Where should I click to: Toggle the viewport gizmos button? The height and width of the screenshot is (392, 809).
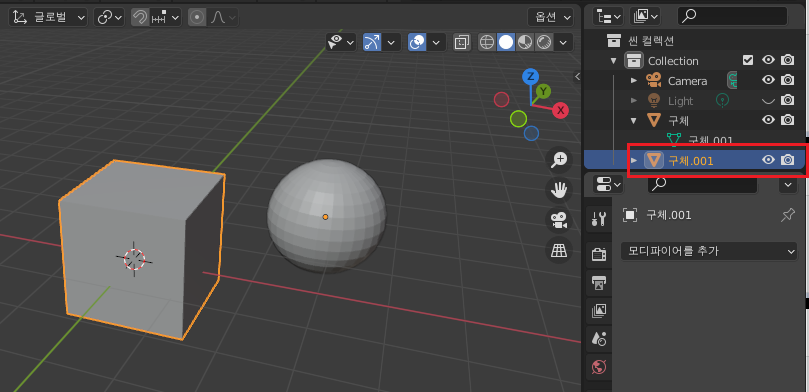click(x=372, y=42)
